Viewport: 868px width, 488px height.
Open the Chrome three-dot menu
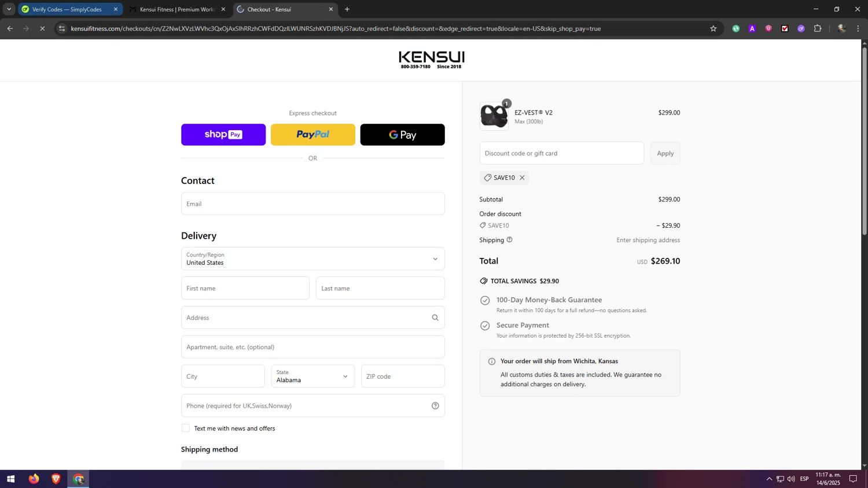click(858, 28)
